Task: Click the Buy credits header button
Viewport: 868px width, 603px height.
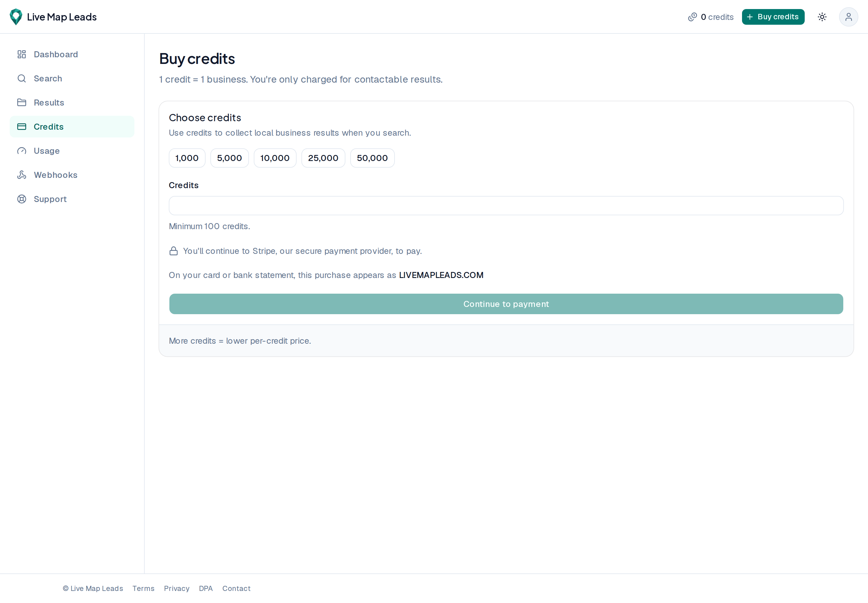Action: coord(773,17)
